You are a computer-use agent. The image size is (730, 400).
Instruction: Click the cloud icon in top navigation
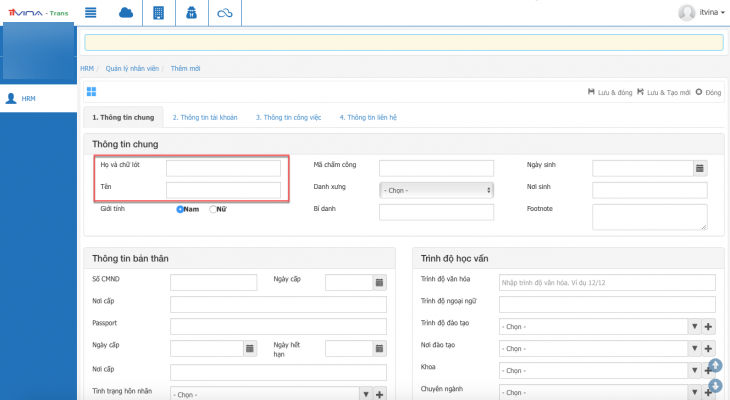click(x=126, y=13)
